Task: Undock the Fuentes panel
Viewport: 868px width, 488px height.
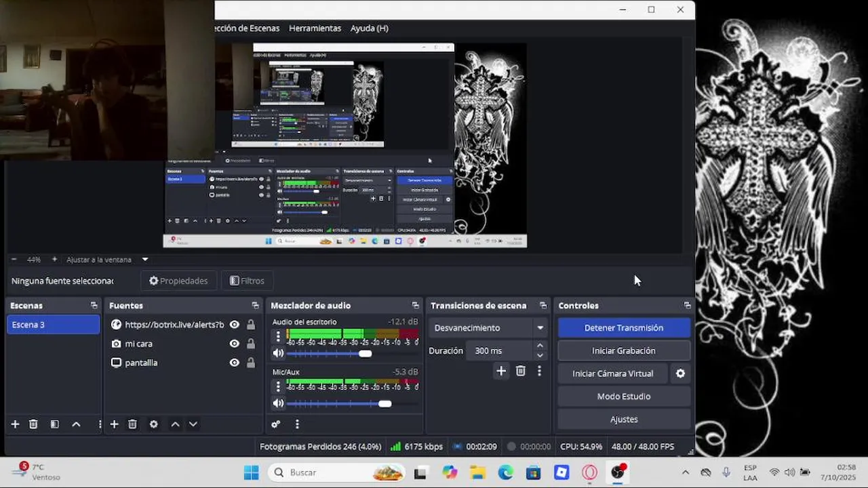Action: [255, 306]
